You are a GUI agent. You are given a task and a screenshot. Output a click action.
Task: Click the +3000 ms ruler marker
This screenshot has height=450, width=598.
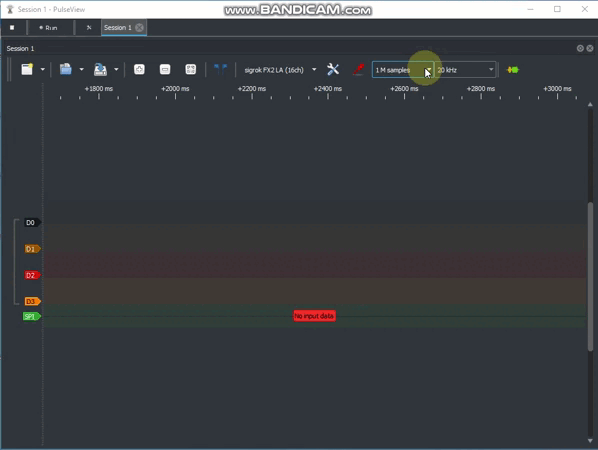(557, 89)
